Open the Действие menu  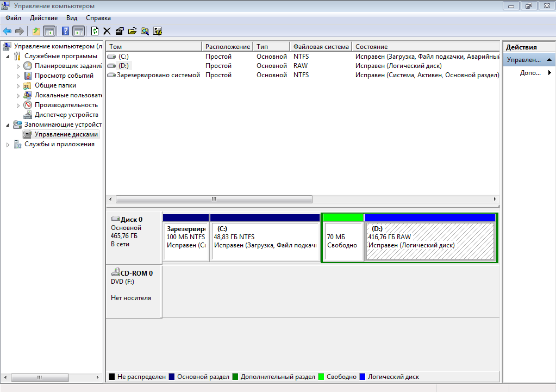(43, 18)
